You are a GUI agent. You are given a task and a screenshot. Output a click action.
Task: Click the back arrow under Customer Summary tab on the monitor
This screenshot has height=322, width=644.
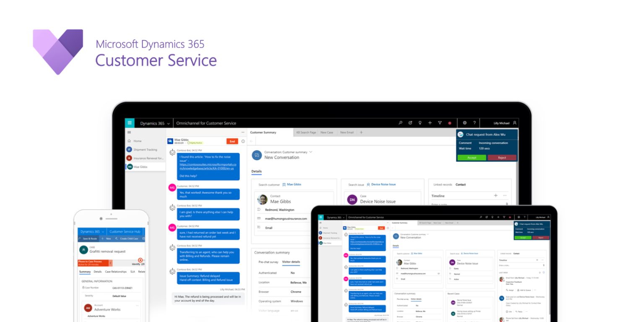click(251, 141)
